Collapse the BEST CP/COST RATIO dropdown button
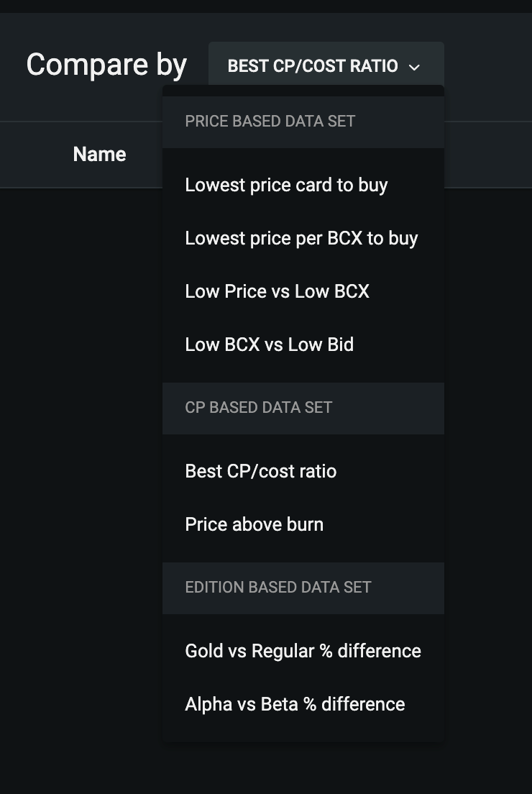The height and width of the screenshot is (794, 532). [x=326, y=66]
